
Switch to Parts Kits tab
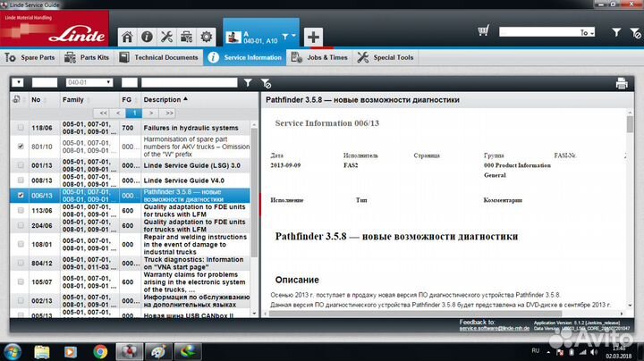coord(87,57)
